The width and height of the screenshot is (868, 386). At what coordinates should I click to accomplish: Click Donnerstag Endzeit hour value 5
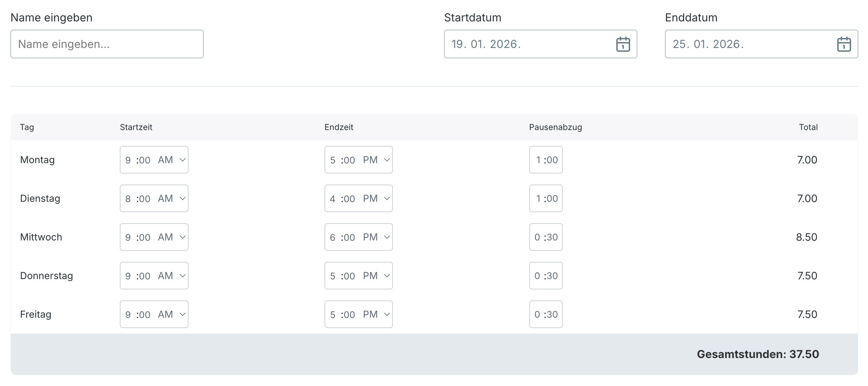click(332, 276)
